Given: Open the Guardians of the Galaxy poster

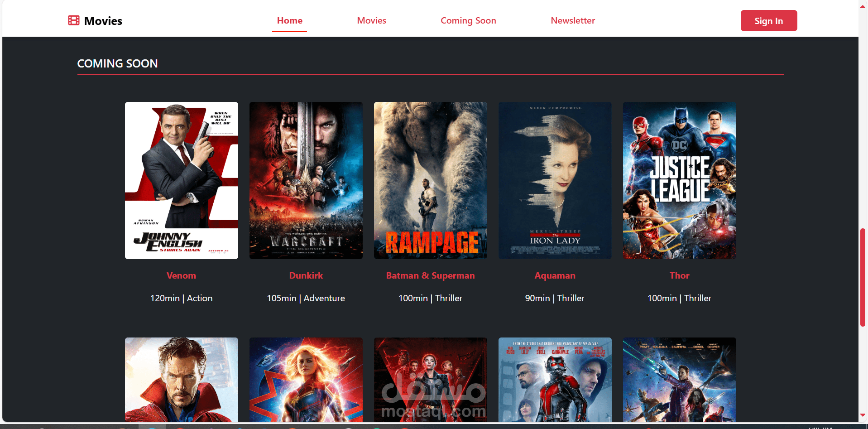Looking at the screenshot, I should pyautogui.click(x=680, y=380).
